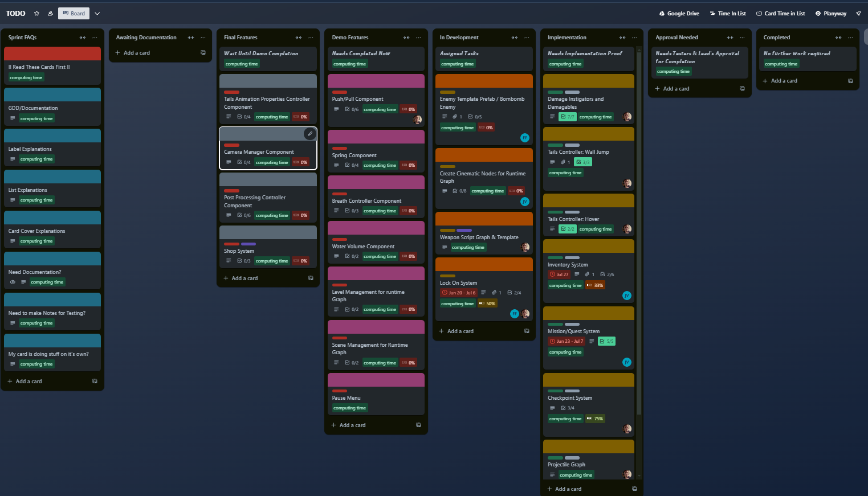This screenshot has height=496, width=868.
Task: Collapse the Final Features list
Action: (x=299, y=38)
